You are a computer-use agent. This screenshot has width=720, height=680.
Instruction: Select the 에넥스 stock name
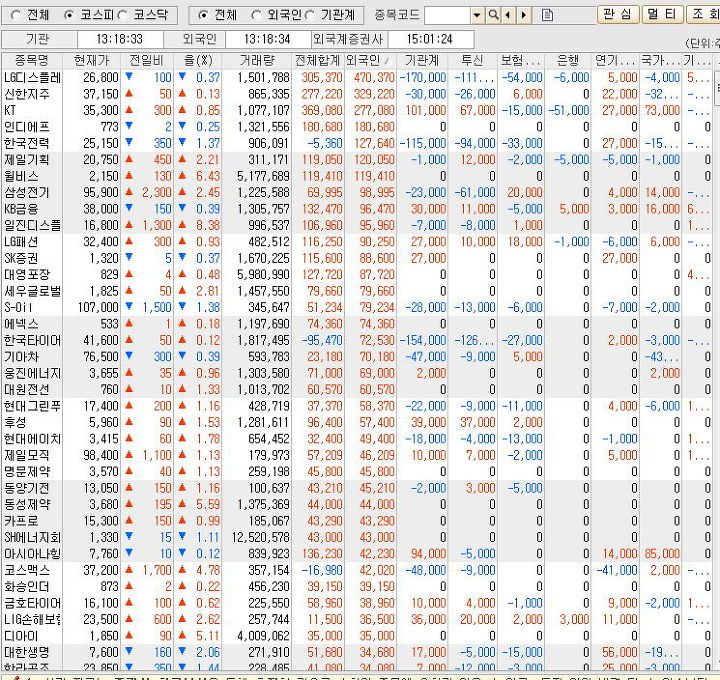[x=21, y=324]
